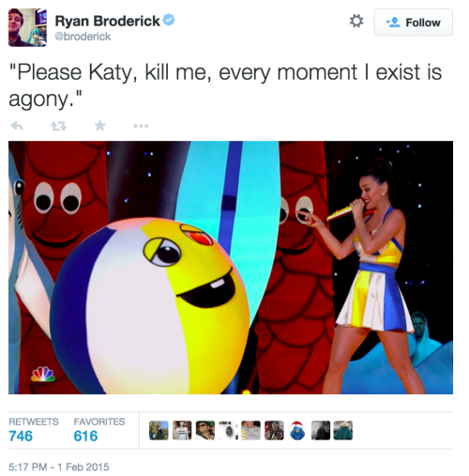Click the first liker avatar thumbnail
Viewport: 469px width, 476px height.
click(159, 430)
